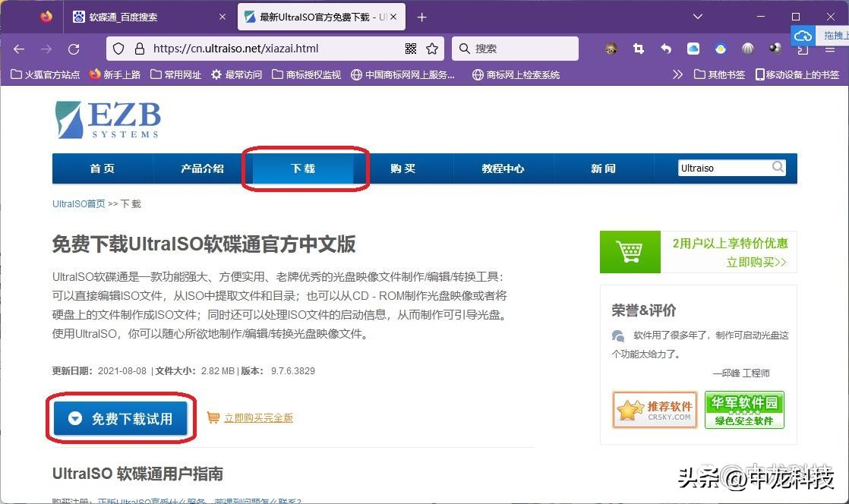Open the Firefox hamburger application menu
The image size is (849, 504).
[x=828, y=49]
